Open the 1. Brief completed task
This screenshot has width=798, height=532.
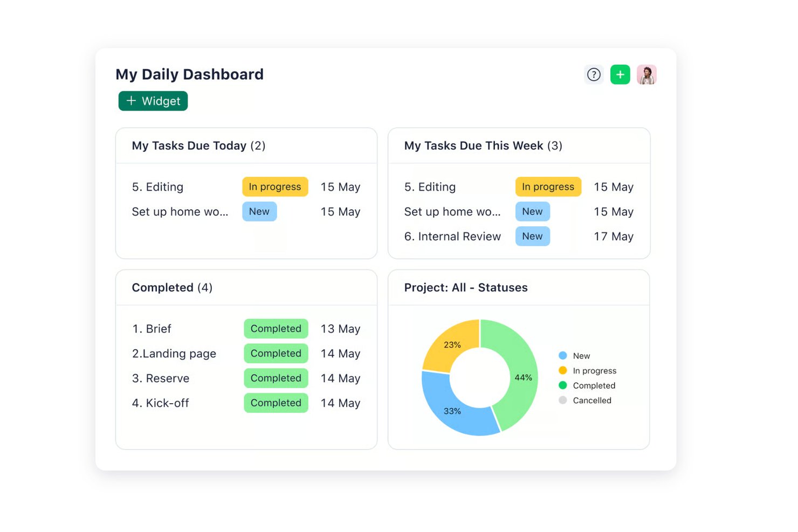(x=152, y=329)
